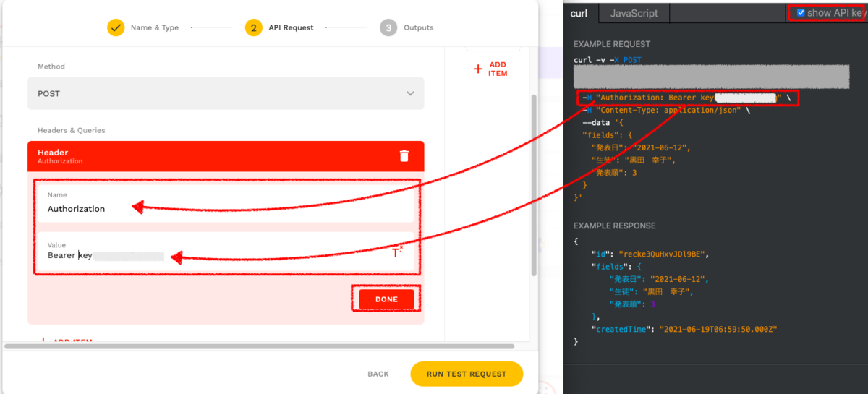Image resolution: width=868 pixels, height=394 pixels.
Task: Click the RUN TEST REQUEST button
Action: coord(467,374)
